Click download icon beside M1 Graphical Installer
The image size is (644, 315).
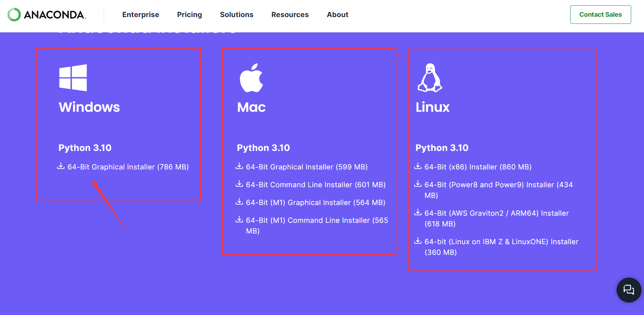click(239, 202)
